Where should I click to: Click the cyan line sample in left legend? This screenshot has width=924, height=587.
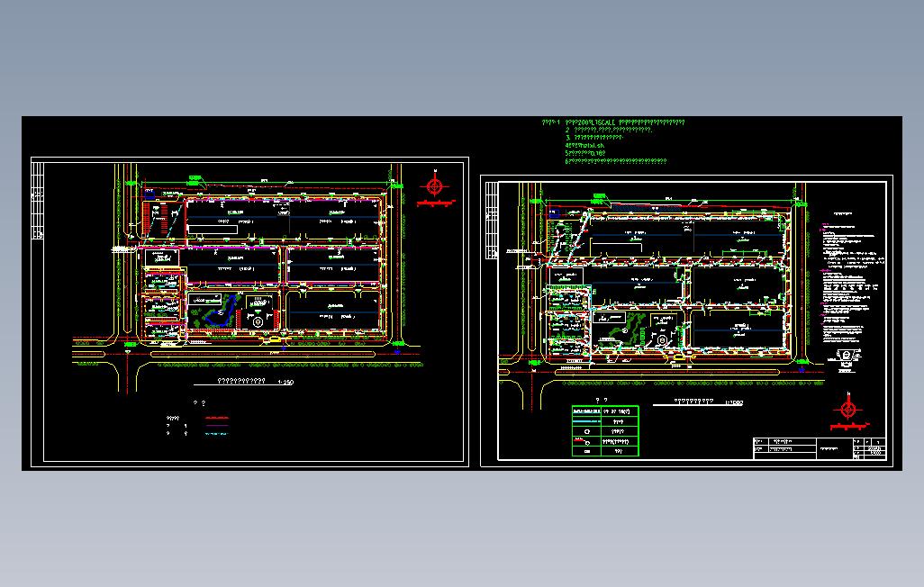point(217,434)
